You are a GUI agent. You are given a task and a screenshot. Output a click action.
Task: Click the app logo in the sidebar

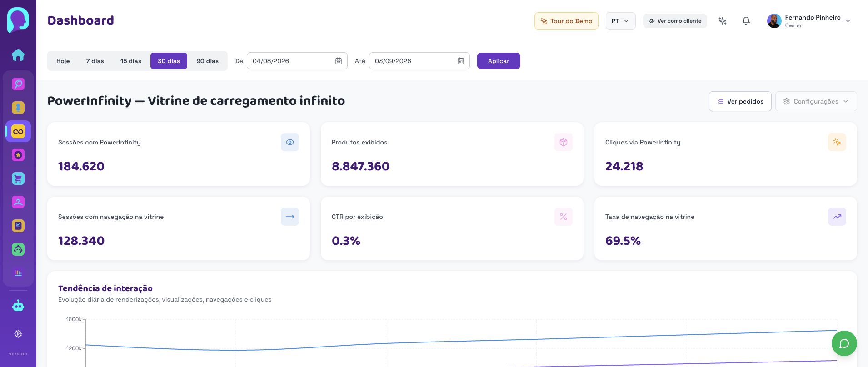point(18,20)
